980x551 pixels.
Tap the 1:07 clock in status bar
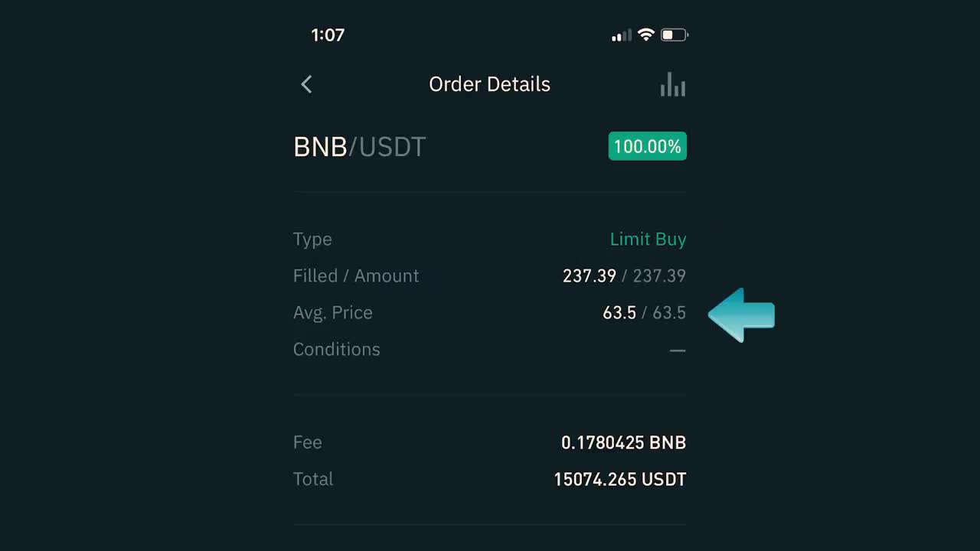pos(328,35)
